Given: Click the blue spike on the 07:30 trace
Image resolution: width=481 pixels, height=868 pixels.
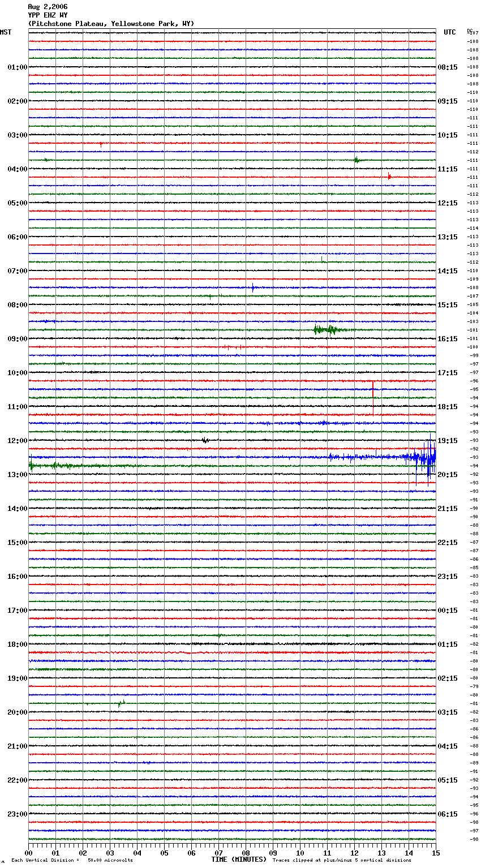Looking at the screenshot, I should click(252, 287).
